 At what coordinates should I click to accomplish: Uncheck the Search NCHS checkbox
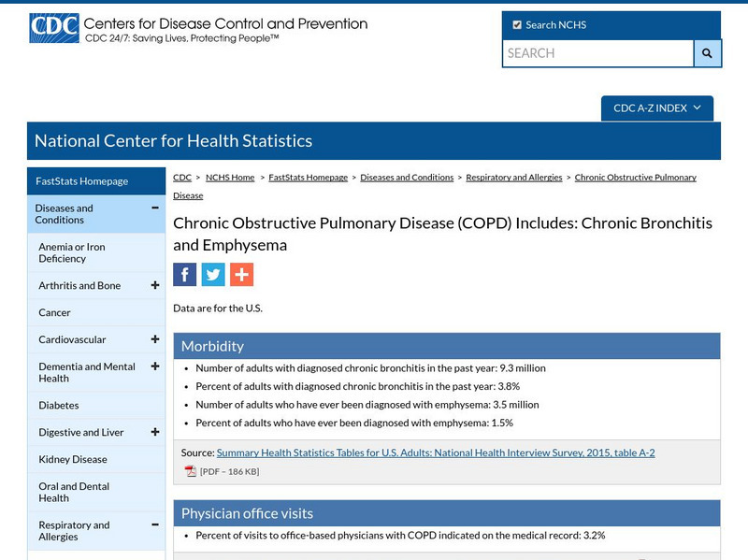(515, 25)
